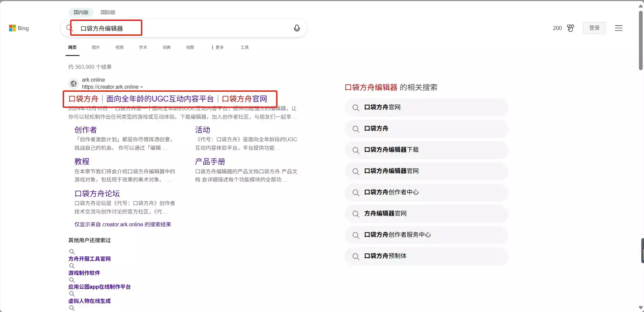644x312 pixels.
Task: Click the scrollbar down arrow
Action: coord(641,308)
